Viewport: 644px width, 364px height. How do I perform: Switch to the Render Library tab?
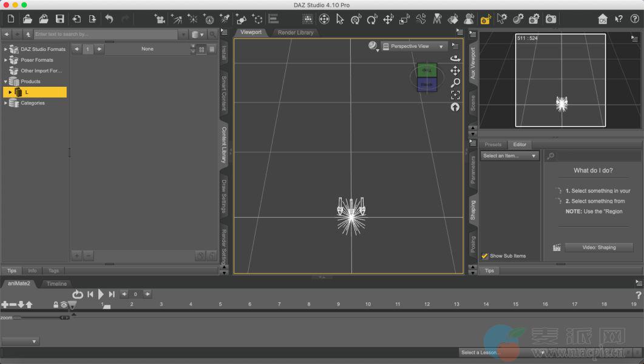pyautogui.click(x=296, y=32)
